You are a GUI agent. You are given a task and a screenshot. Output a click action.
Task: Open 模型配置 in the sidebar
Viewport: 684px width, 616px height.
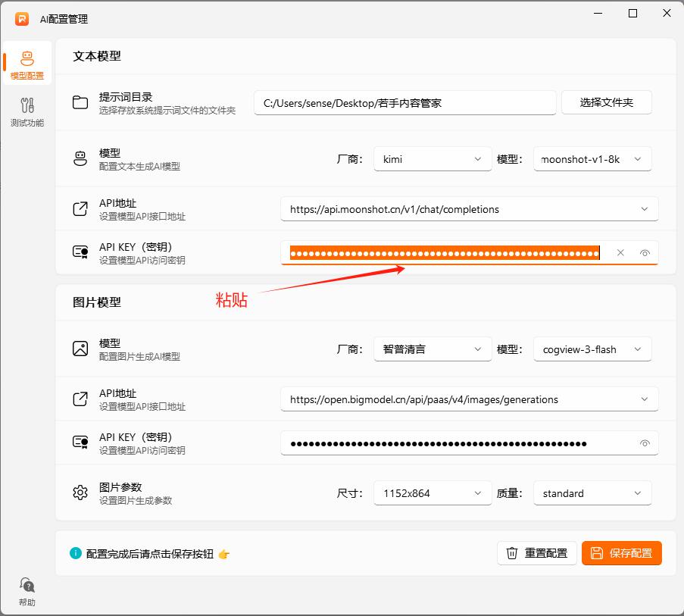(x=27, y=64)
